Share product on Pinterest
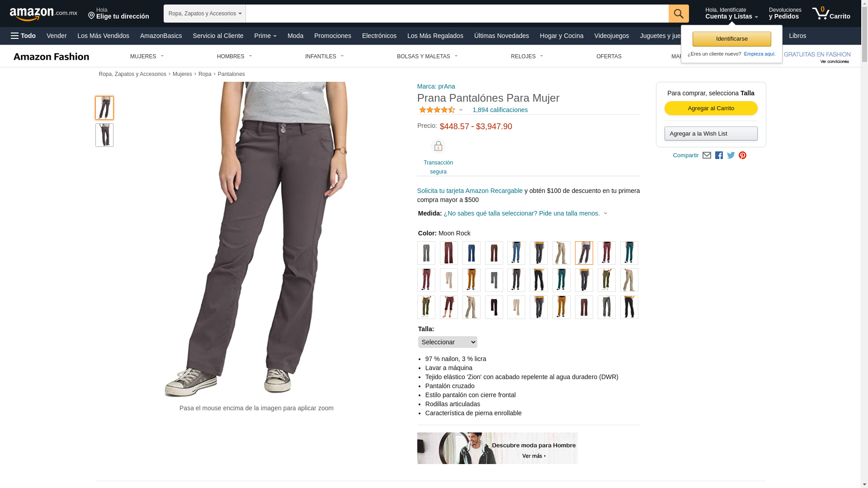868x488 pixels. [742, 155]
